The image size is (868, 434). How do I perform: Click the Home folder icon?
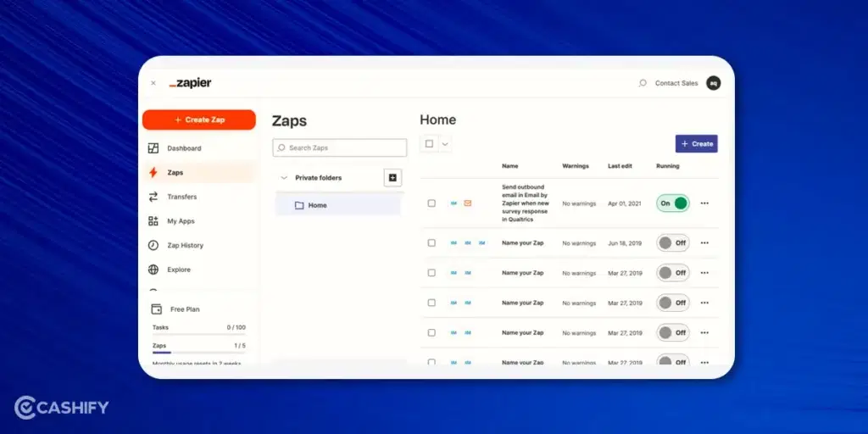coord(299,205)
